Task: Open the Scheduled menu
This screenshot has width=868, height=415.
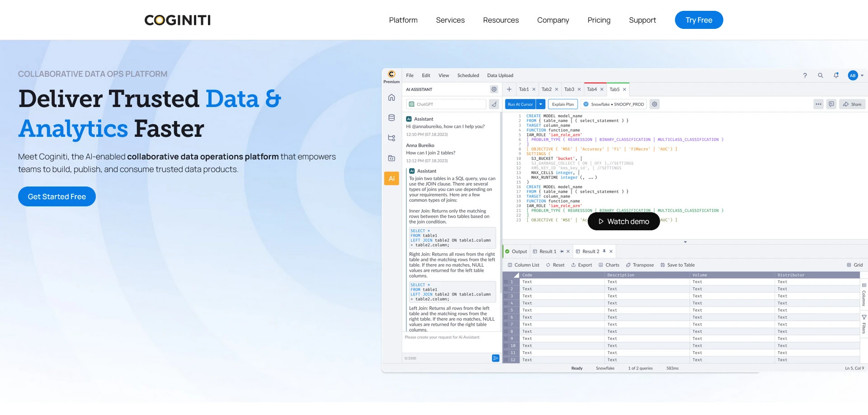Action: [x=468, y=75]
